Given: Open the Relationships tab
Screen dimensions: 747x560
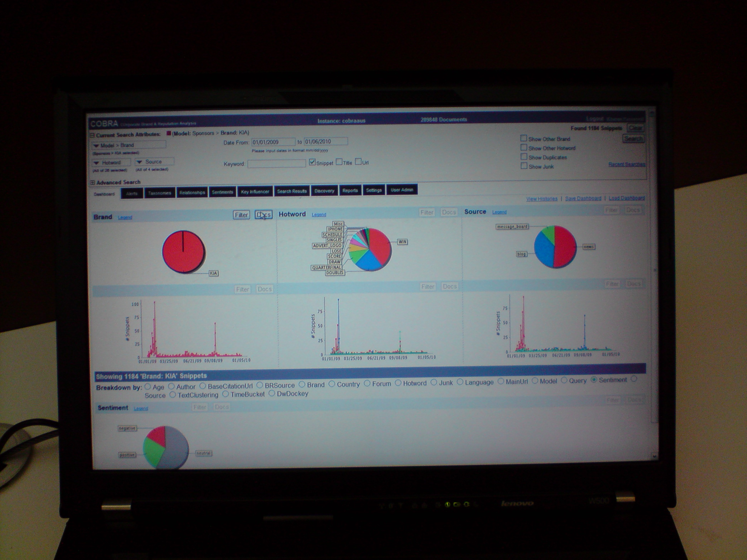Looking at the screenshot, I should coord(192,192).
